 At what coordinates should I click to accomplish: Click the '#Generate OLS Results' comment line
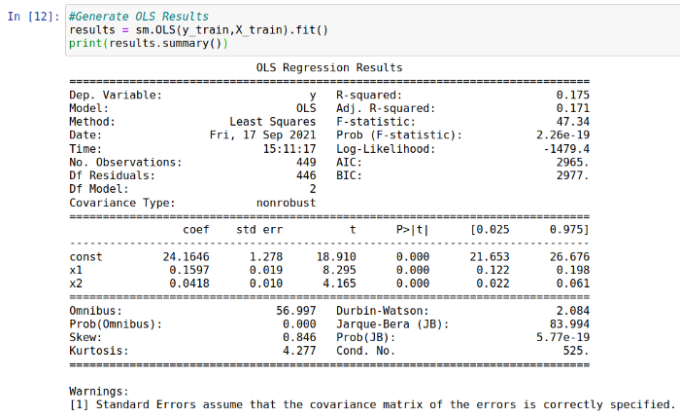[139, 17]
